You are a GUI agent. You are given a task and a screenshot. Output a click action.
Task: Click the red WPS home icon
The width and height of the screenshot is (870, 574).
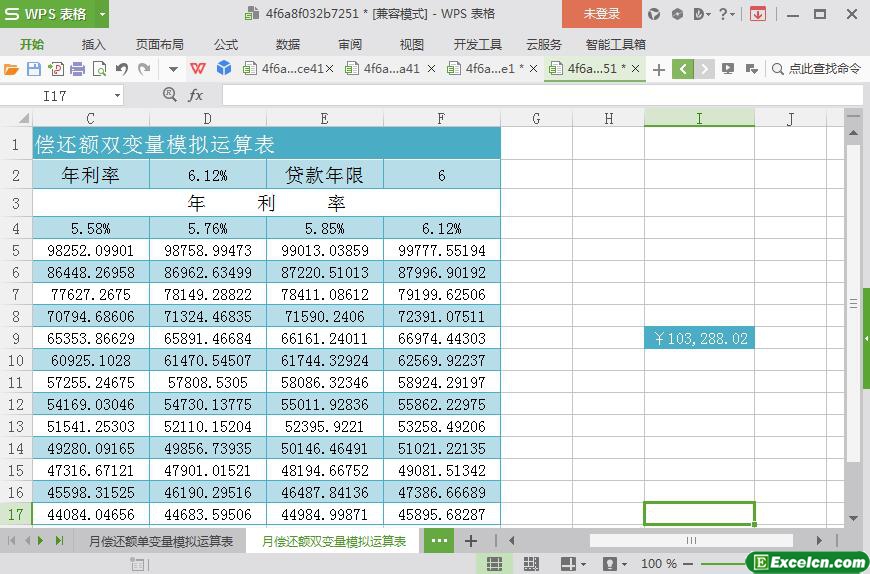click(198, 69)
